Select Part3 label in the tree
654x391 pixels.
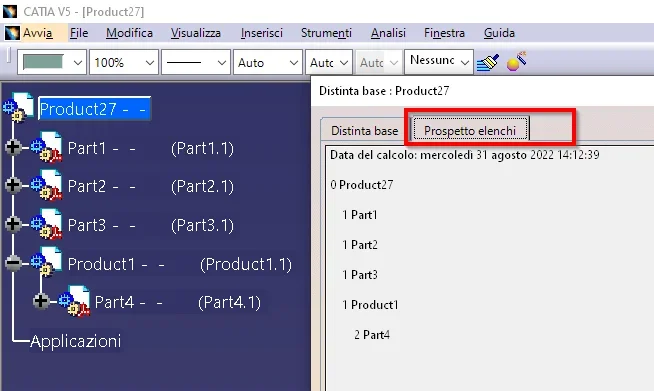(x=151, y=225)
